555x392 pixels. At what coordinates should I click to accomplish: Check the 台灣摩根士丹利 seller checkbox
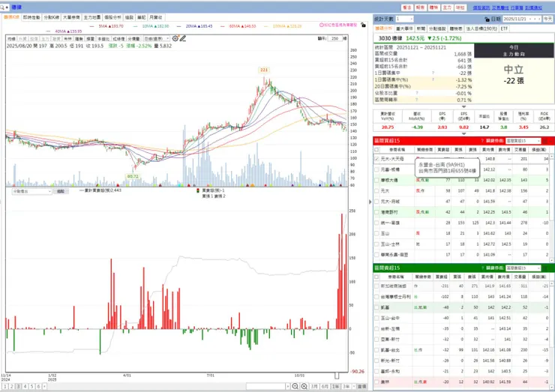tap(376, 297)
